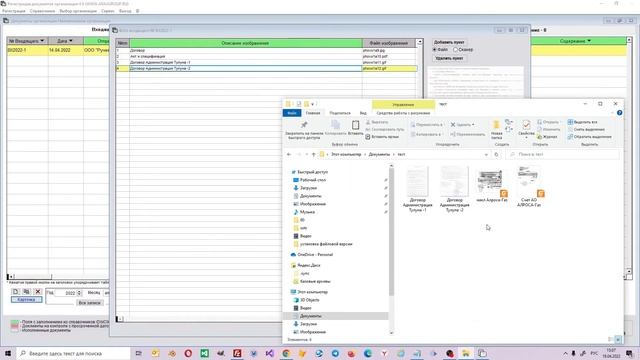Switch to the Главная ribbon tab

[313, 113]
